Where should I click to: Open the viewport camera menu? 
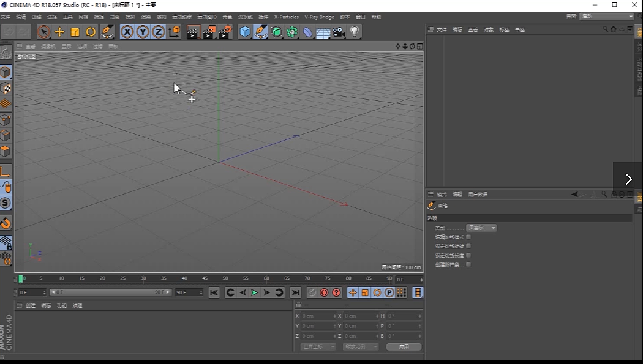[48, 46]
